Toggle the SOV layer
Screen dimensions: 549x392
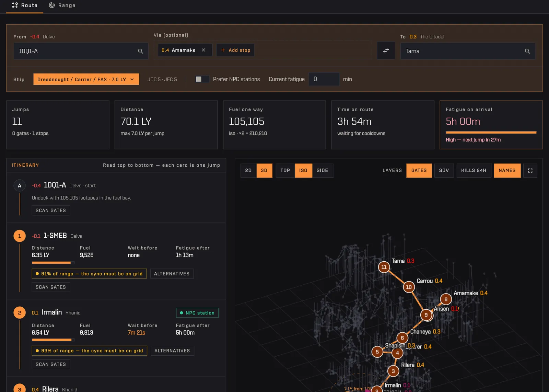[x=444, y=170]
